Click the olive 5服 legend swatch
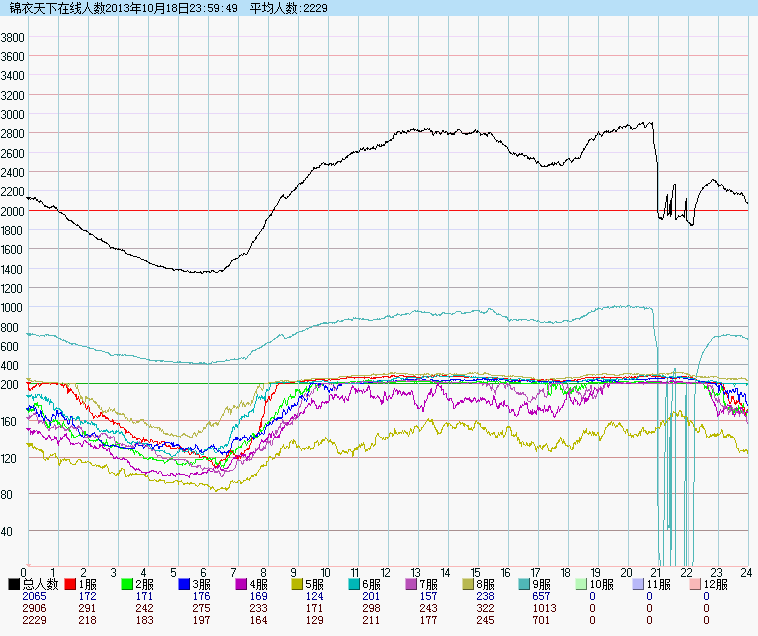The width and height of the screenshot is (758, 636). point(299,583)
